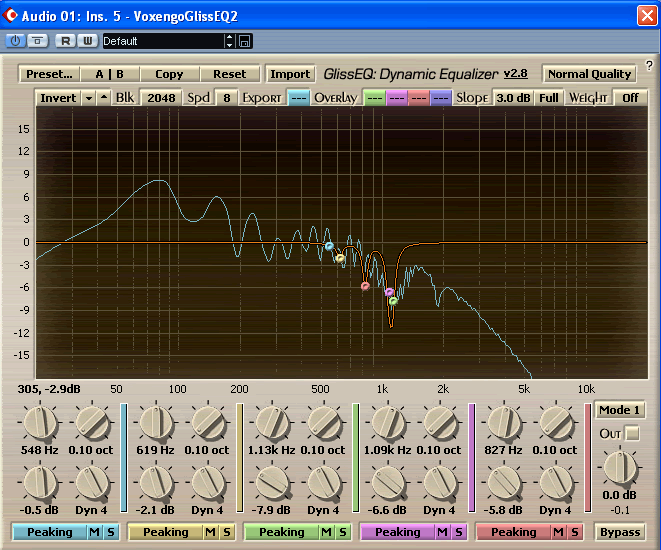Toggle S on the yellow Peaking band
The height and width of the screenshot is (550, 661).
pos(227,532)
